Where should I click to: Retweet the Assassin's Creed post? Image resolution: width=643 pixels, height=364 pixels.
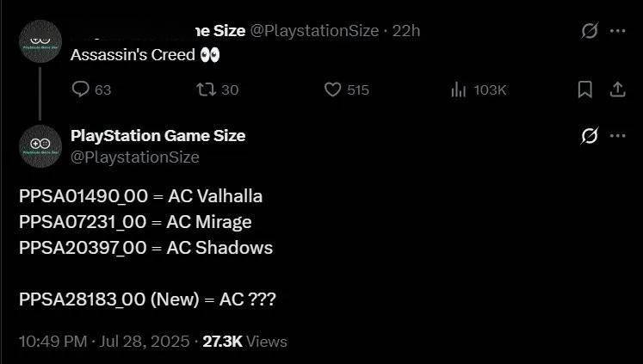click(x=206, y=89)
